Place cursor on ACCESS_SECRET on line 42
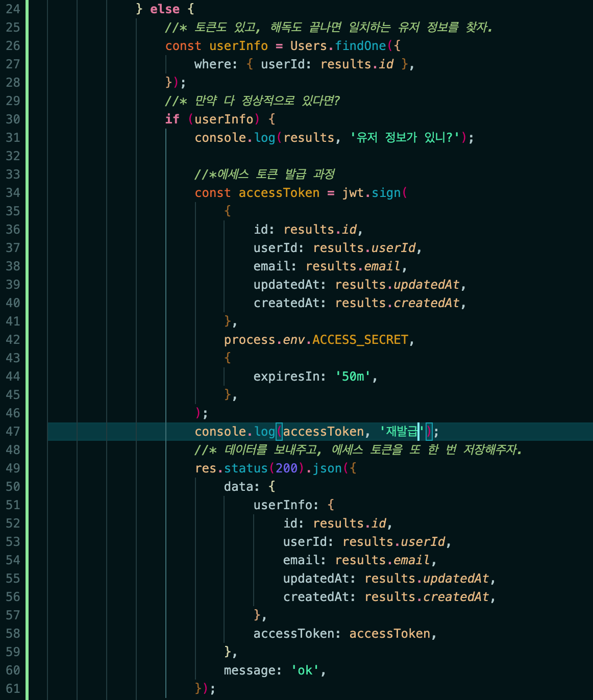 (360, 340)
